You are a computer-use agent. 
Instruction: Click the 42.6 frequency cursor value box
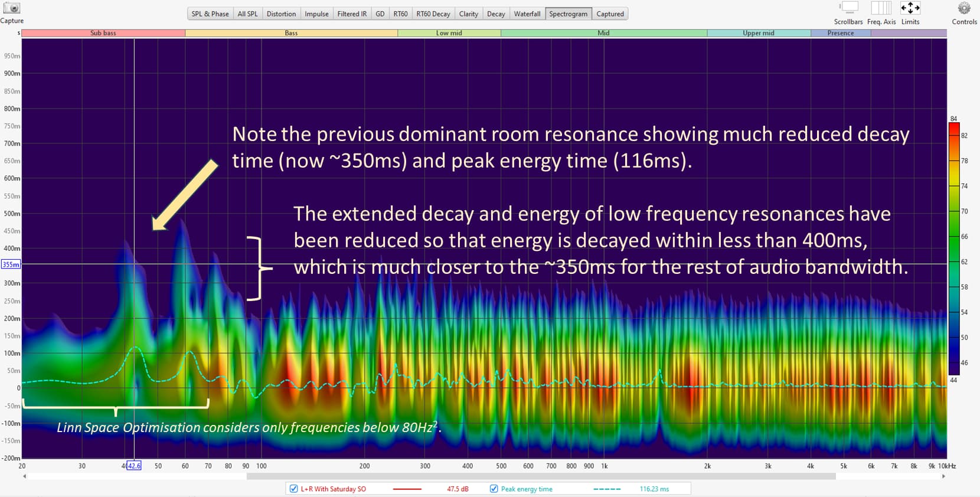pos(134,466)
